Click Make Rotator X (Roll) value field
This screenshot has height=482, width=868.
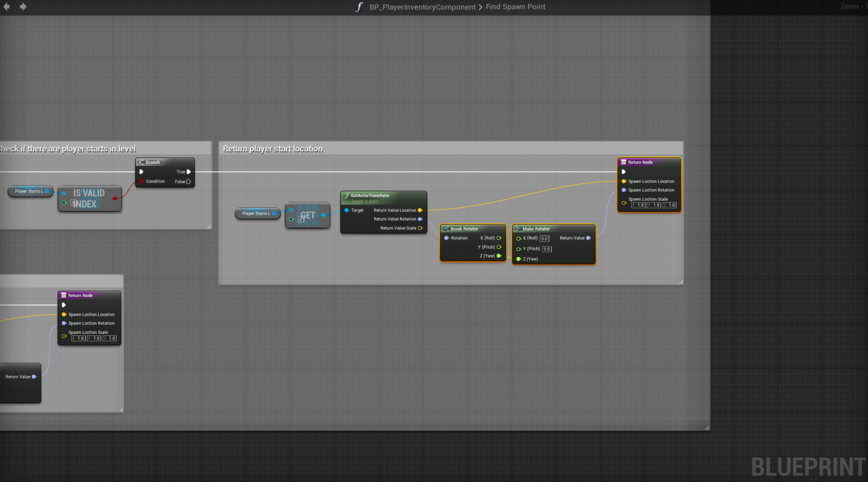(544, 239)
